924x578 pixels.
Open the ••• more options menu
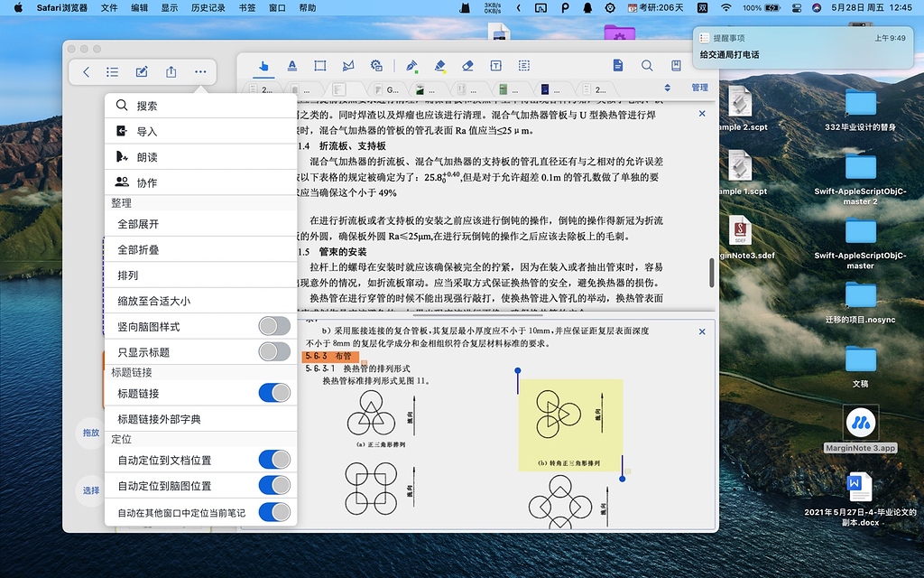199,71
